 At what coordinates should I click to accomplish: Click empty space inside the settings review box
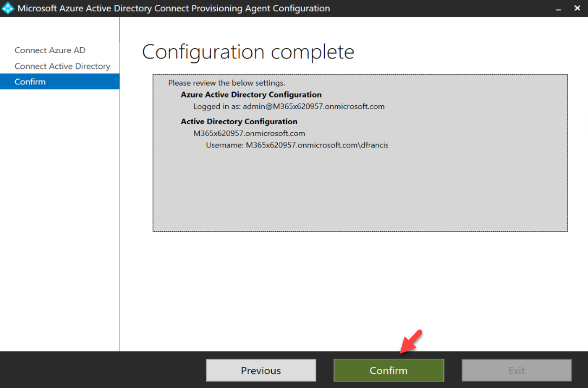360,191
